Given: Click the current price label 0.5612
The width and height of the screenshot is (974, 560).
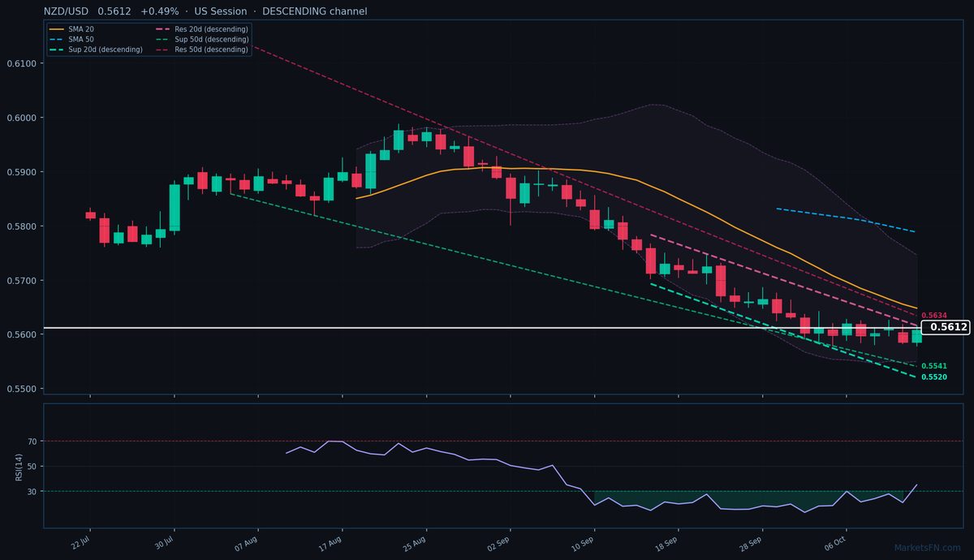Looking at the screenshot, I should pos(947,327).
